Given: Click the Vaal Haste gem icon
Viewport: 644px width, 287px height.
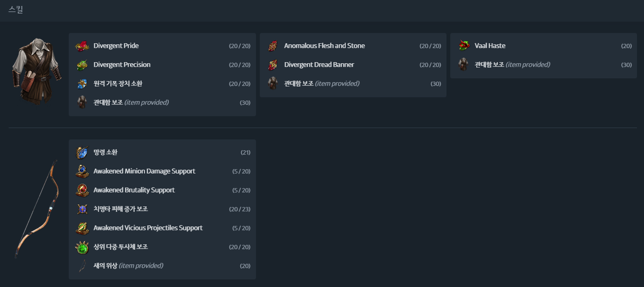Looking at the screenshot, I should (x=464, y=46).
